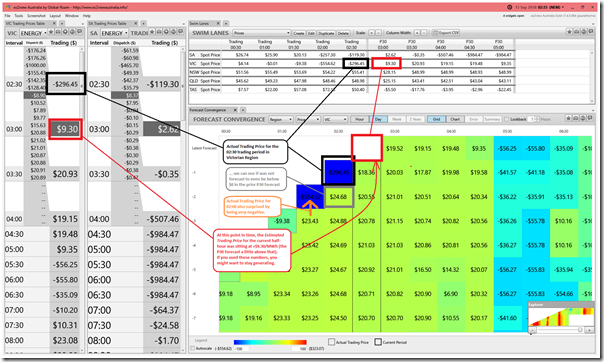The width and height of the screenshot is (604, 362).
Task: Enable the Autoscale checkbox in legend
Action: (193, 348)
